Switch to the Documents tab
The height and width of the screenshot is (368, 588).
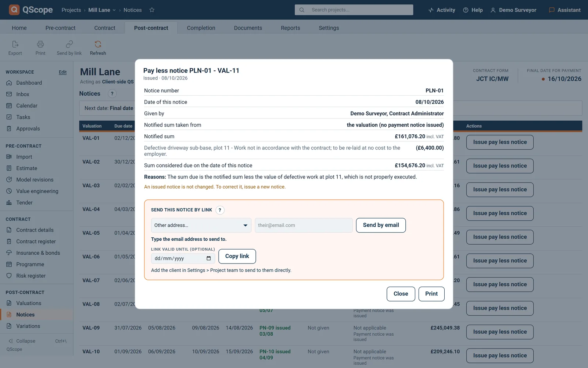coord(248,28)
